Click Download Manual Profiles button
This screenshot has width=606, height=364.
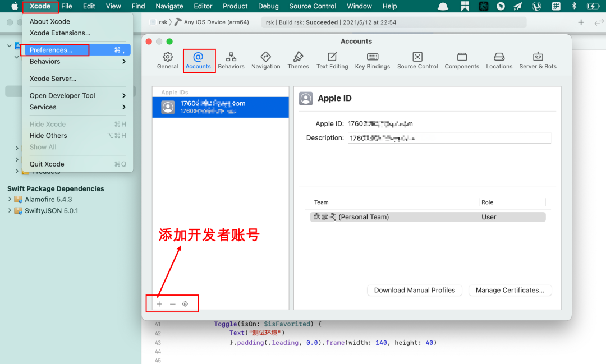coord(414,290)
